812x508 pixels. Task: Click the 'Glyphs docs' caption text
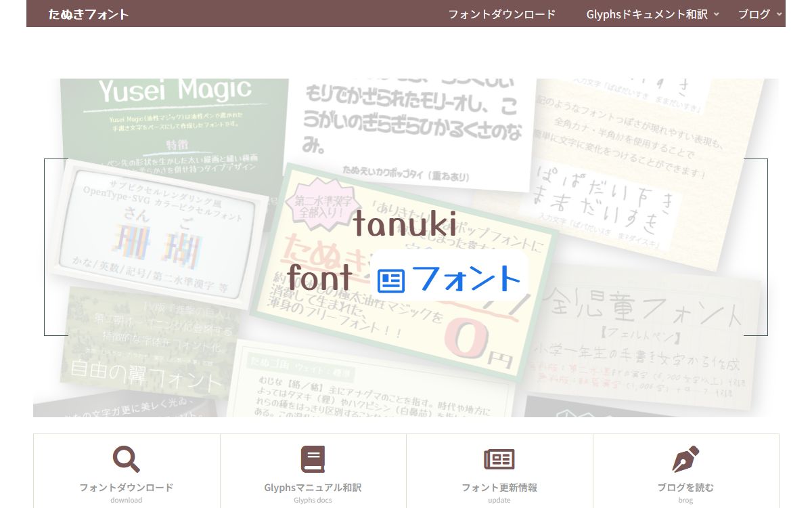coord(313,501)
